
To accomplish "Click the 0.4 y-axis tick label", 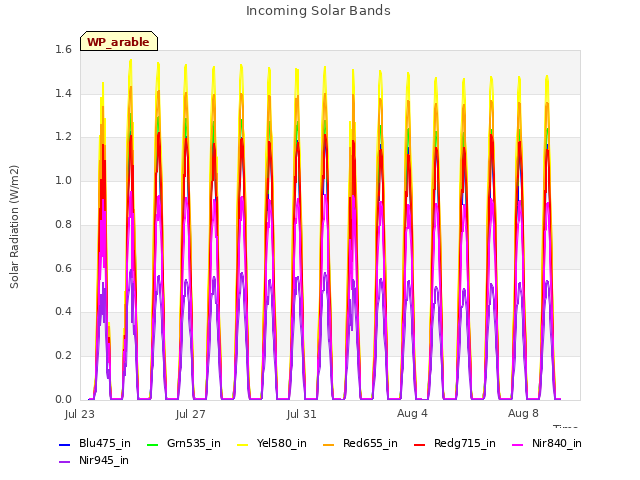I will (x=63, y=311).
